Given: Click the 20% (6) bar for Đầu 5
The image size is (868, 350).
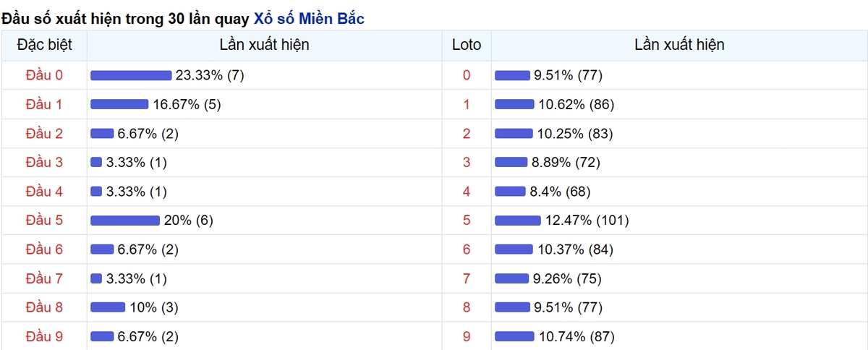Looking at the screenshot, I should [125, 221].
